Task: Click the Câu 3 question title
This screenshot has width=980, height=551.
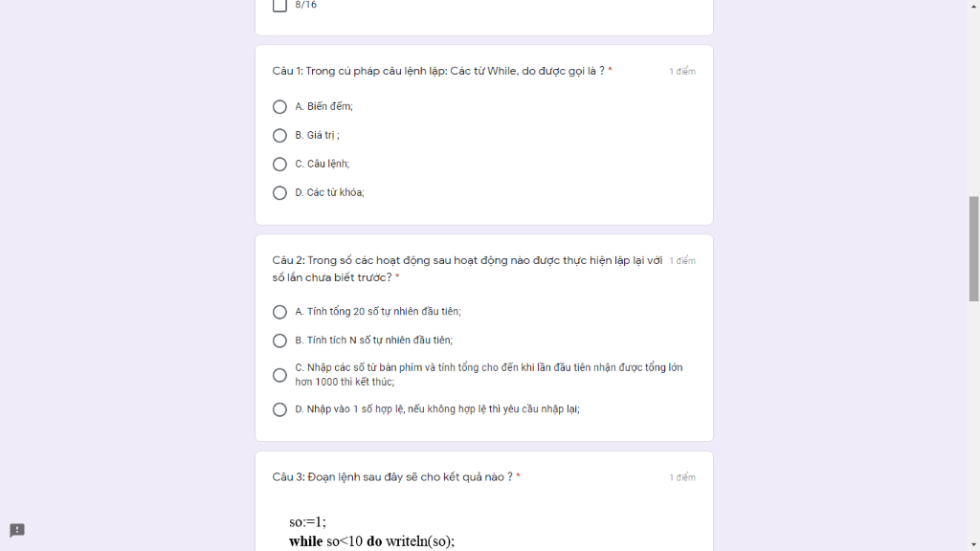Action: [x=391, y=477]
